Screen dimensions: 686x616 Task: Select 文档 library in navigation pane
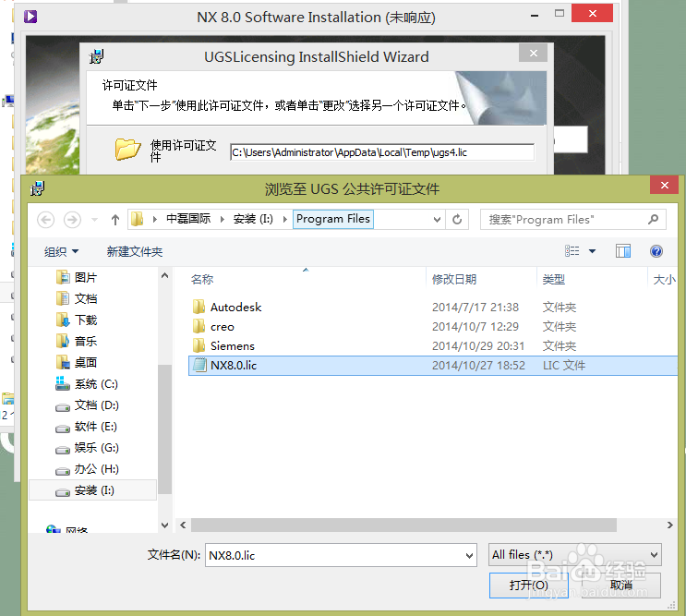77,298
